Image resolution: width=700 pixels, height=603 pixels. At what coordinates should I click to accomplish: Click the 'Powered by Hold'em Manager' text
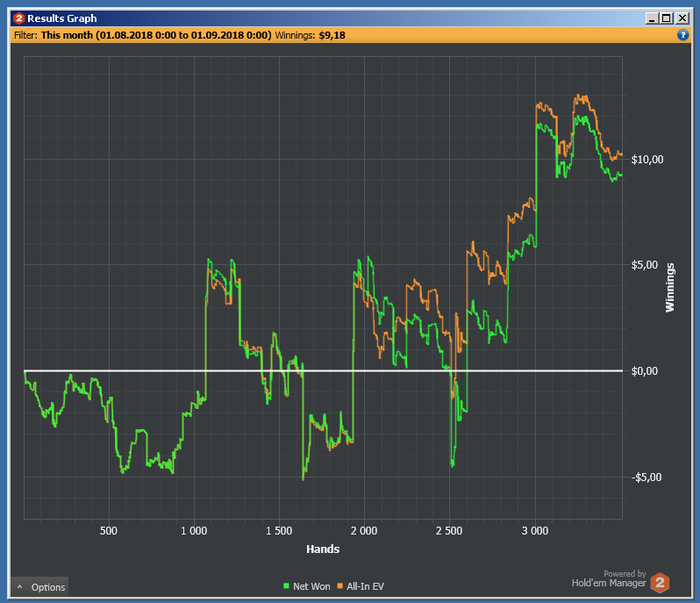[x=609, y=578]
